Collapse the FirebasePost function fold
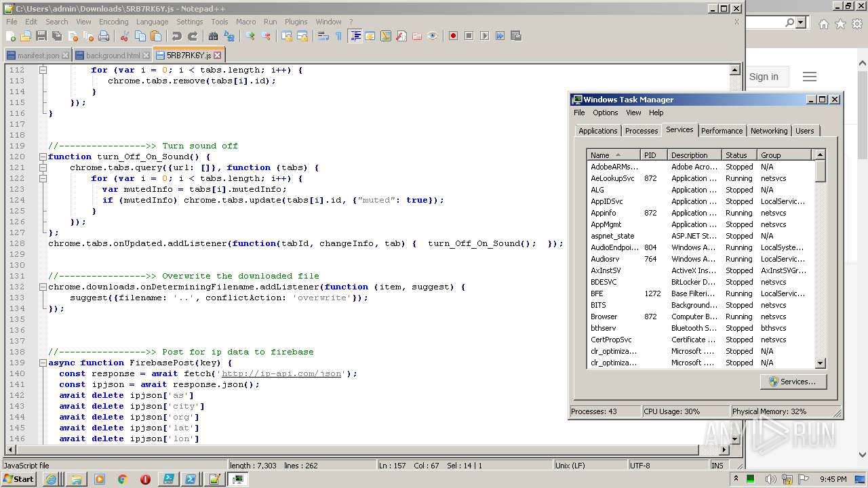The image size is (868, 488). pos(43,363)
